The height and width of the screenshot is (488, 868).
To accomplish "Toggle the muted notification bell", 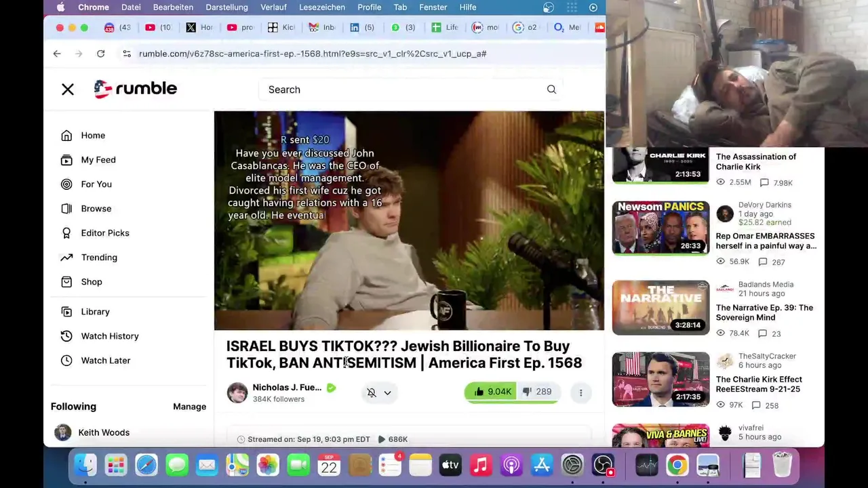I will (x=372, y=392).
